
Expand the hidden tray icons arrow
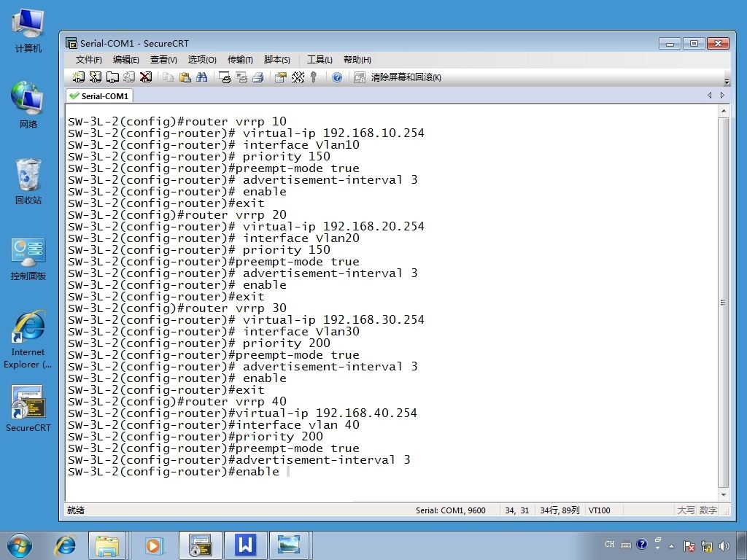point(672,545)
